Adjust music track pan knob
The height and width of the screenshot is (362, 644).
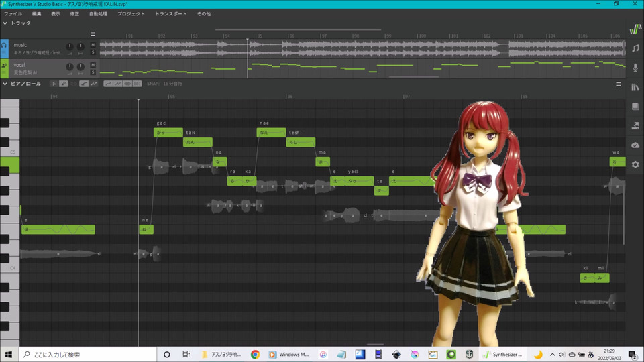pyautogui.click(x=80, y=46)
